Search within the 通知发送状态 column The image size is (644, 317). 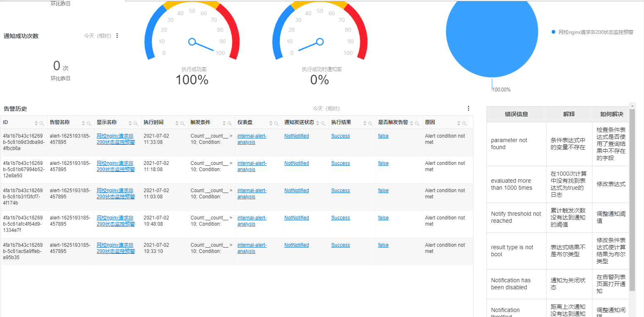point(323,123)
